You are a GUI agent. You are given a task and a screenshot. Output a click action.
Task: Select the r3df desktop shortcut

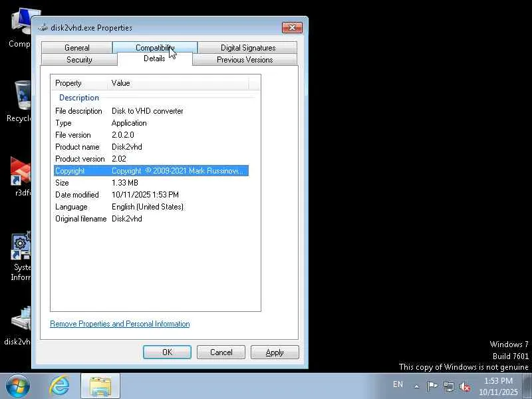(x=21, y=176)
